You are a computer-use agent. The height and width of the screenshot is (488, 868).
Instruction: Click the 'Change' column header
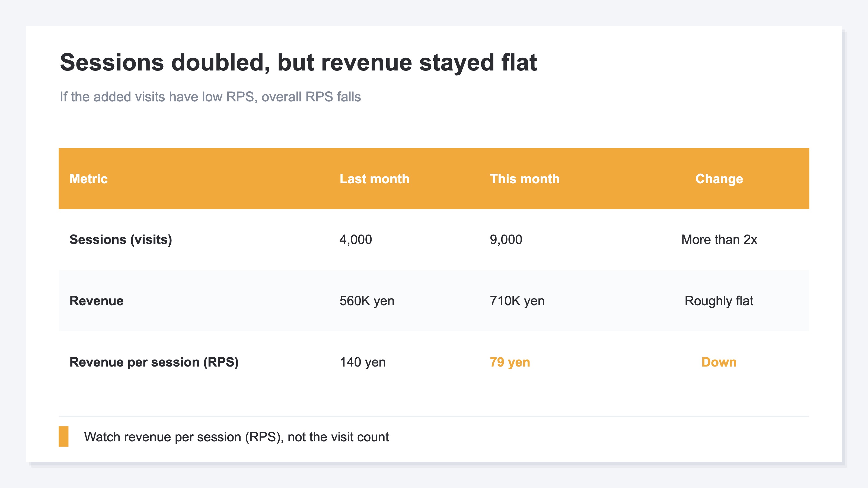719,179
